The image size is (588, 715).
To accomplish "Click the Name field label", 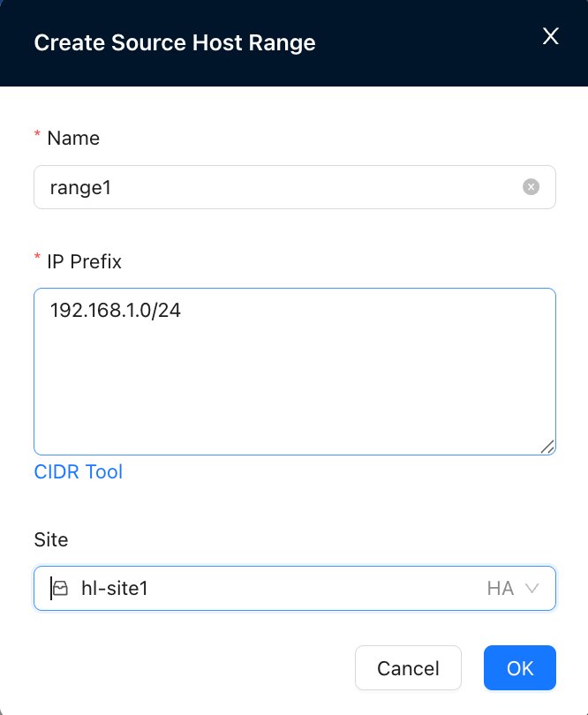I will [73, 139].
